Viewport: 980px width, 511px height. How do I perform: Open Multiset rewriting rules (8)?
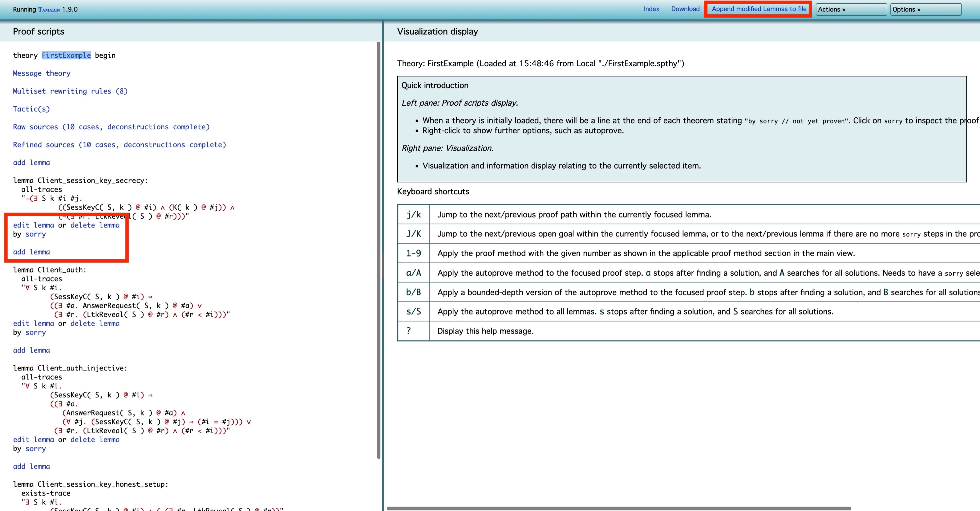click(70, 91)
